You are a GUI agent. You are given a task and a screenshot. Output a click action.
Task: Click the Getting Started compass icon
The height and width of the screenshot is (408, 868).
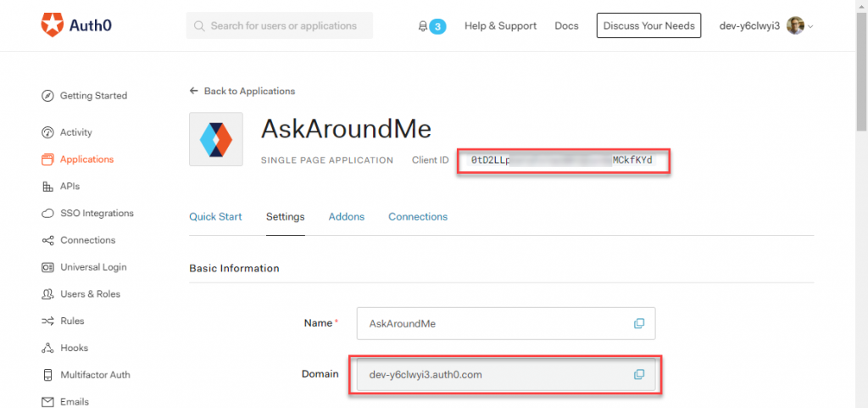click(47, 96)
